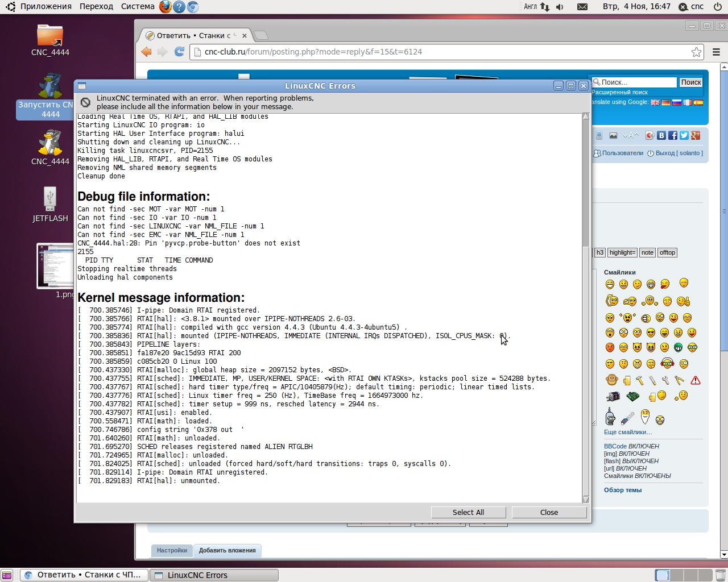728x582 pixels.
Task: Go back with the browser back arrow
Action: [x=147, y=52]
